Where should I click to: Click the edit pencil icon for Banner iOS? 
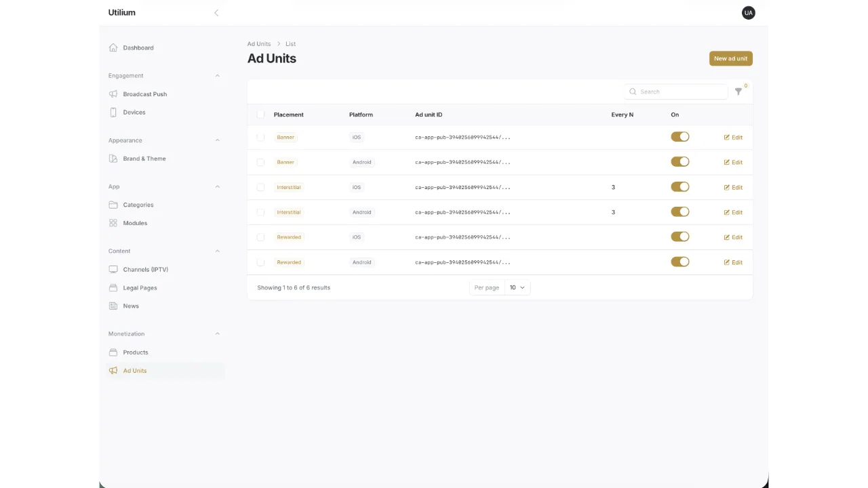727,138
